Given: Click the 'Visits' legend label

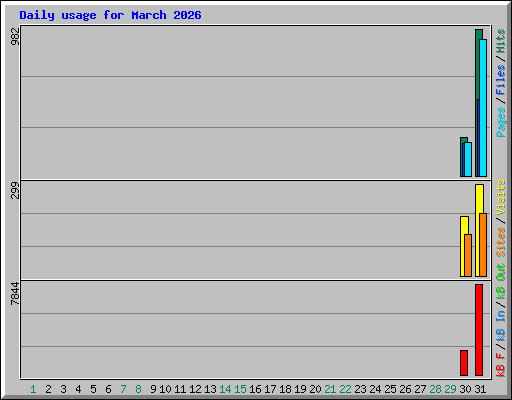Looking at the screenshot, I should 501,197.
